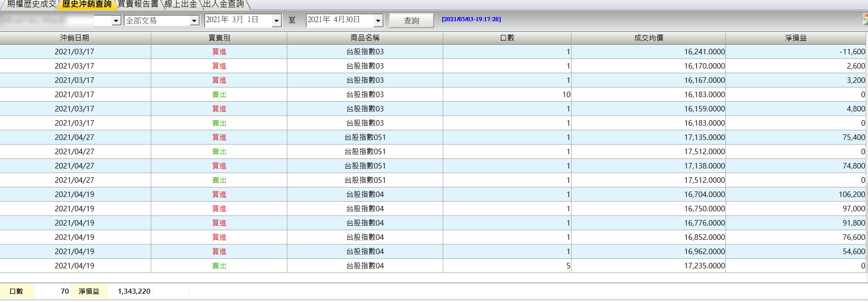Click the 淨損益 column header

796,38
